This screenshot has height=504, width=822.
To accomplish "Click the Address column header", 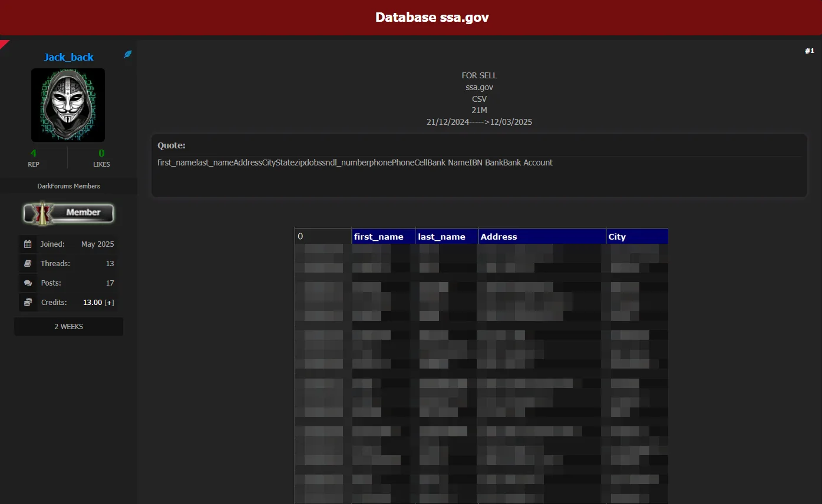I will (542, 236).
